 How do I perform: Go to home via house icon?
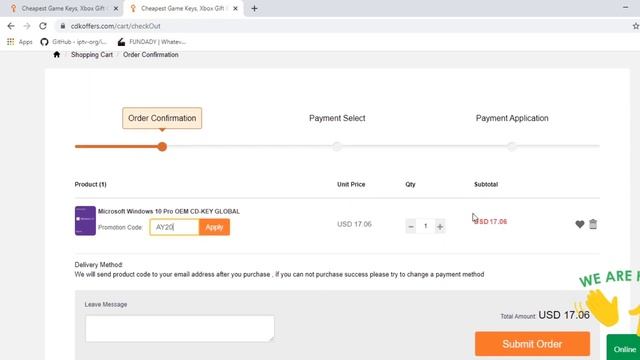pos(56,54)
